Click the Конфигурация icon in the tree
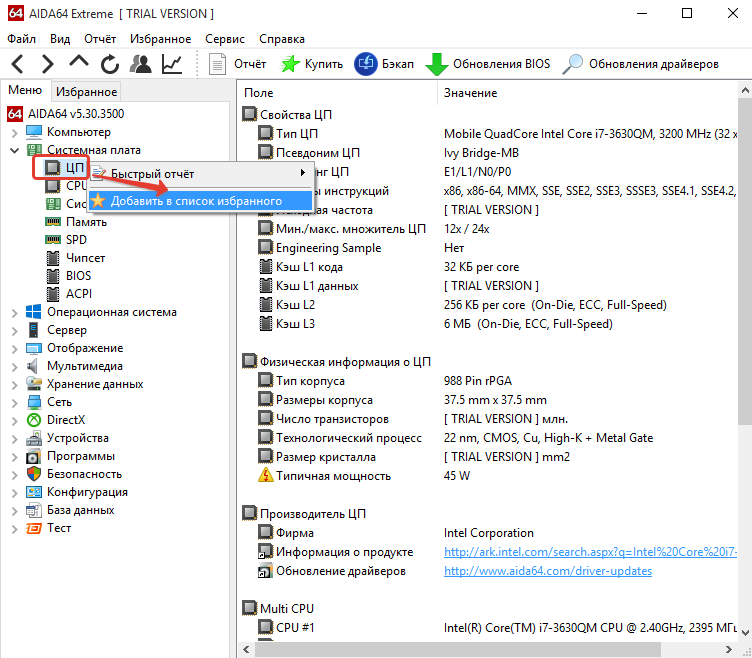This screenshot has height=658, width=752. pyautogui.click(x=34, y=492)
